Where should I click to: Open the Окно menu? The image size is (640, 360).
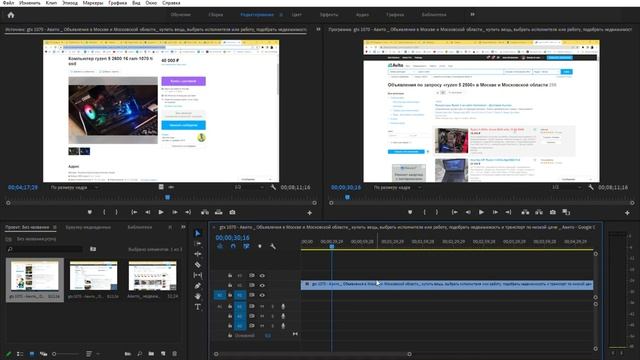click(151, 3)
